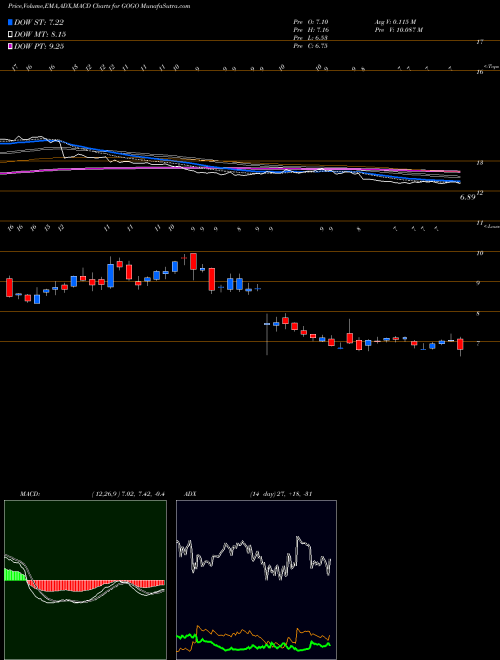Image resolution: width=500 pixels, height=660 pixels.
Task: Select the 'DOW ST: 7.22' legend text
Action: (x=39, y=23)
